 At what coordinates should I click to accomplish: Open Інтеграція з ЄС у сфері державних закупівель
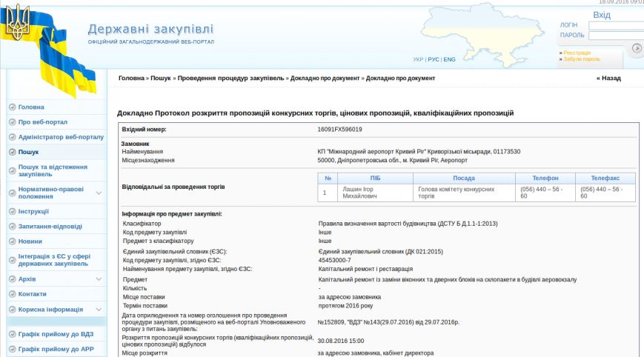coord(54,260)
